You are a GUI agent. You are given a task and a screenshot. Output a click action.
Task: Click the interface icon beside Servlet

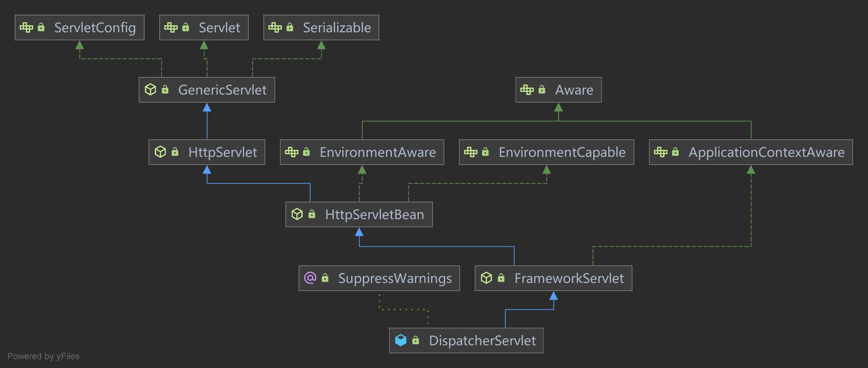click(171, 27)
